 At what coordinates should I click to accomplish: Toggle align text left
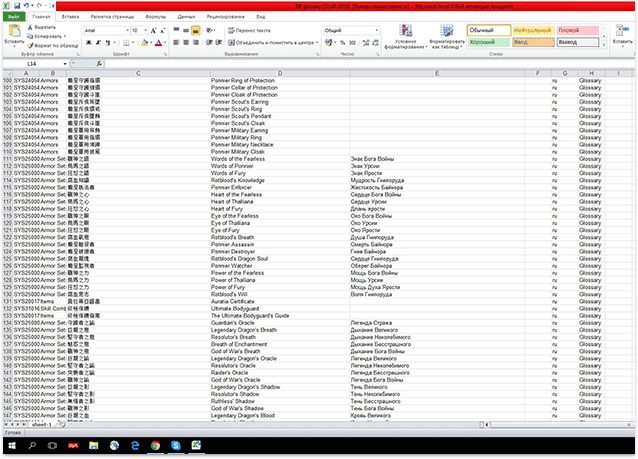coord(176,42)
